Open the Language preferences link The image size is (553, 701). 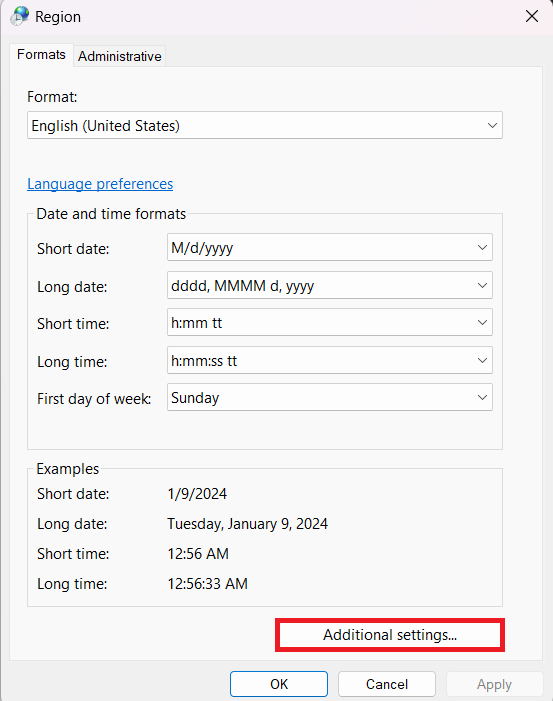[x=100, y=184]
